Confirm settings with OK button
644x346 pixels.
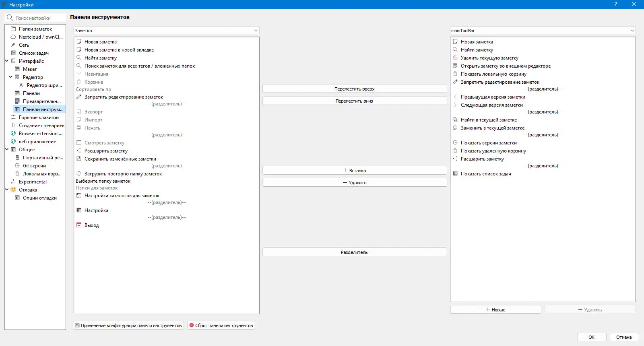click(x=592, y=337)
